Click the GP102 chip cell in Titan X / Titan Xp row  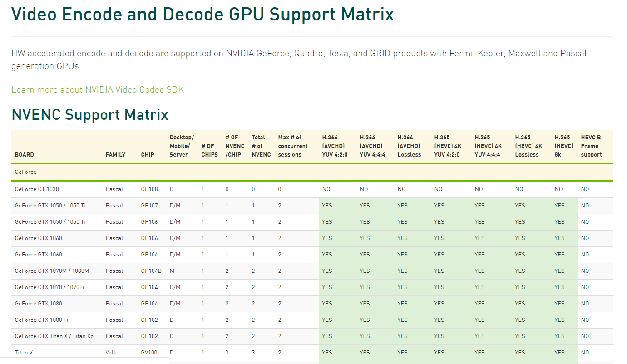[x=149, y=336]
